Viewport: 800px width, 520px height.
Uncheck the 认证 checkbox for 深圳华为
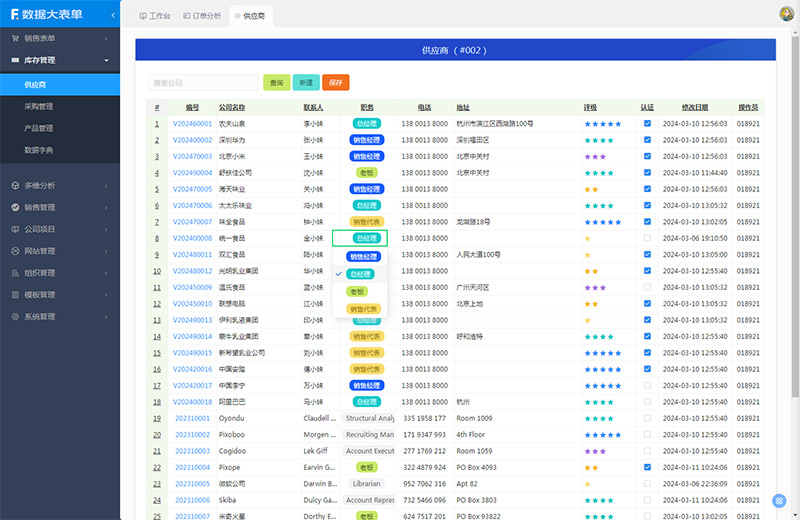point(647,140)
